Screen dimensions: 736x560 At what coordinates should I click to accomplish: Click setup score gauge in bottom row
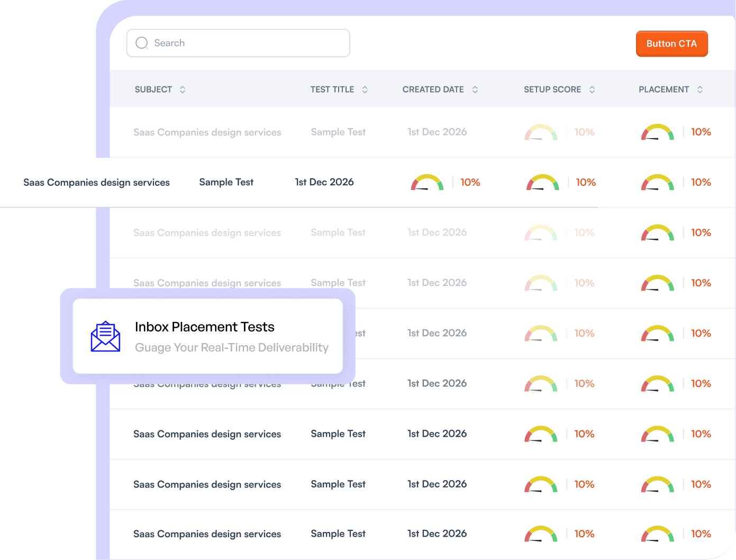click(541, 534)
